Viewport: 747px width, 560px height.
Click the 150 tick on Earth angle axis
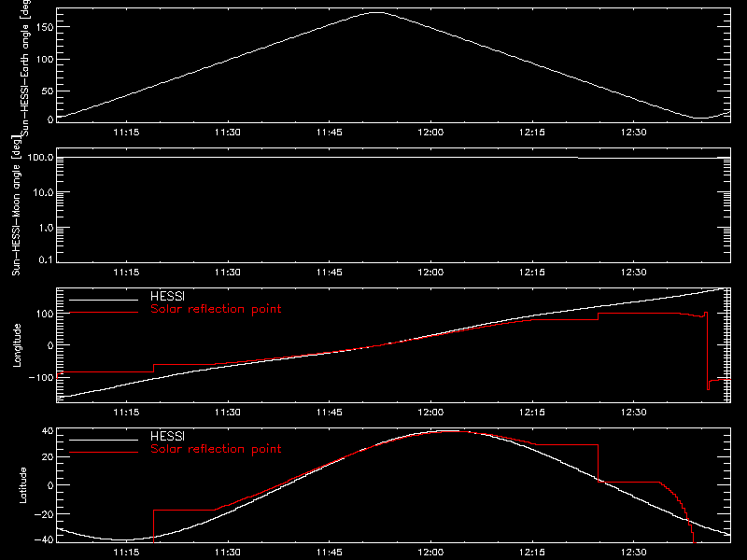44,27
